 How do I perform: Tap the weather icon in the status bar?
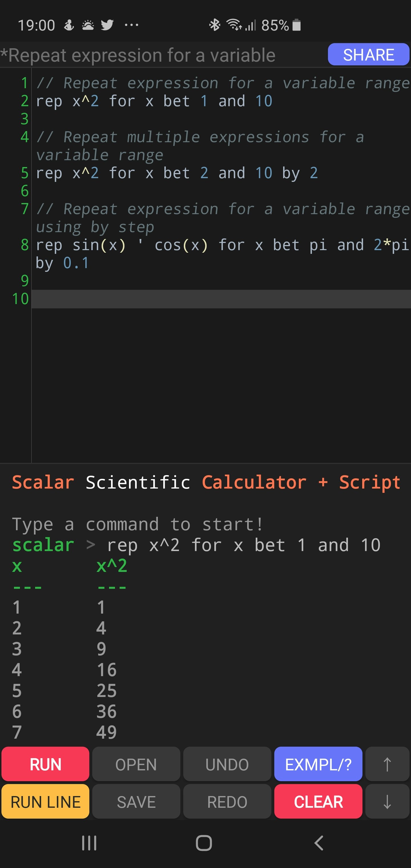click(x=88, y=25)
